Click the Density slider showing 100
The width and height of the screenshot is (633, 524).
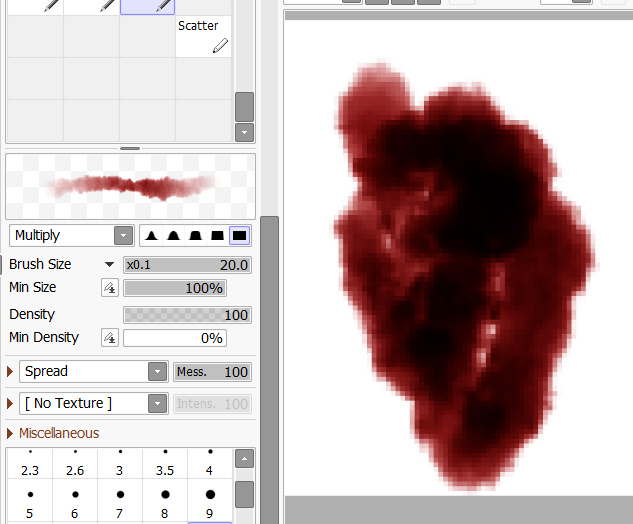pyautogui.click(x=187, y=315)
